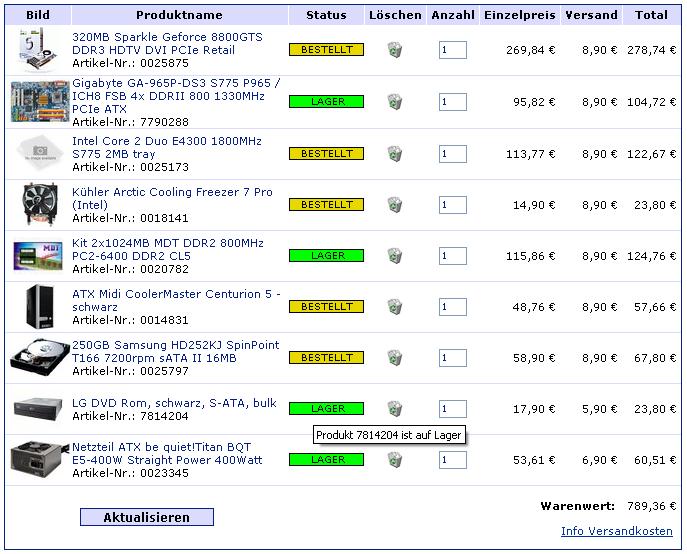Open LG DVD Rom drive image
Screen dimensions: 687x554
(38, 409)
